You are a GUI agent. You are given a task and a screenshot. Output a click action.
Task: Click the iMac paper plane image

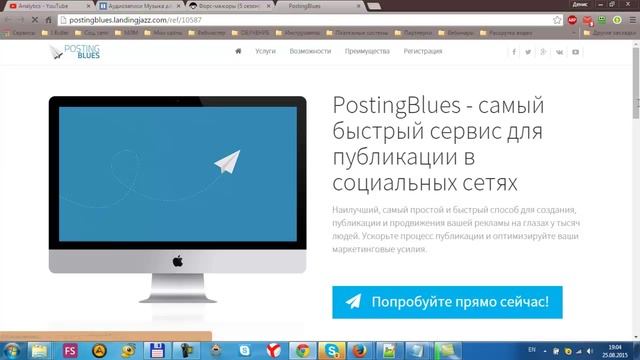click(178, 200)
